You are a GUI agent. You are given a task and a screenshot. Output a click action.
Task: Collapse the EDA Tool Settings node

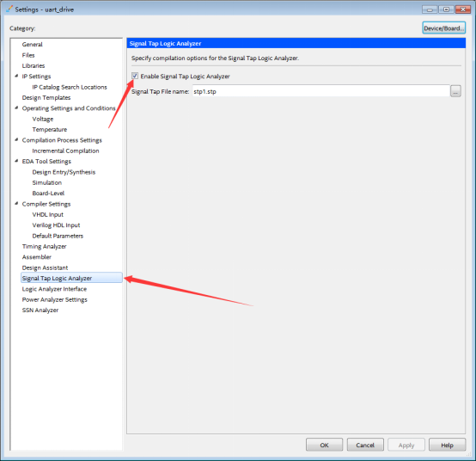coord(16,161)
